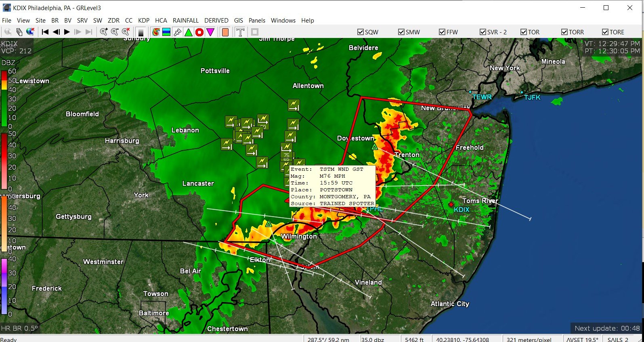Toggle the red circle marker icon

[x=199, y=32]
